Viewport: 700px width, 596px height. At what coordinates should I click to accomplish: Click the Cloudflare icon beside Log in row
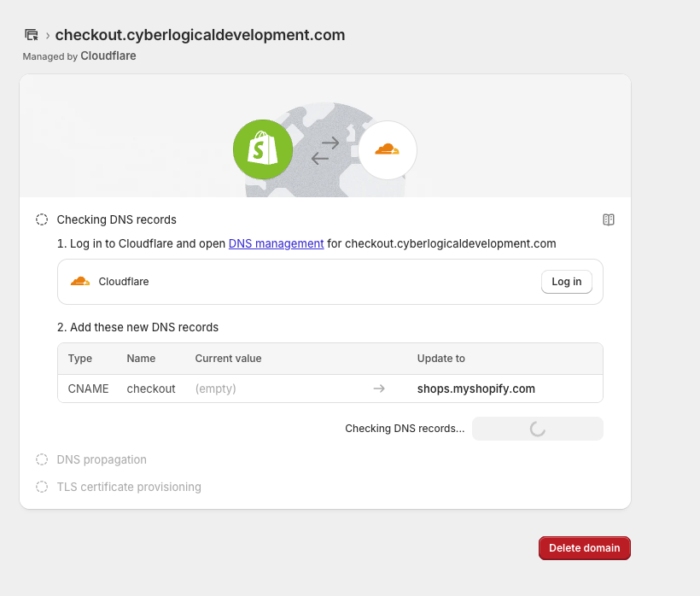coord(80,281)
